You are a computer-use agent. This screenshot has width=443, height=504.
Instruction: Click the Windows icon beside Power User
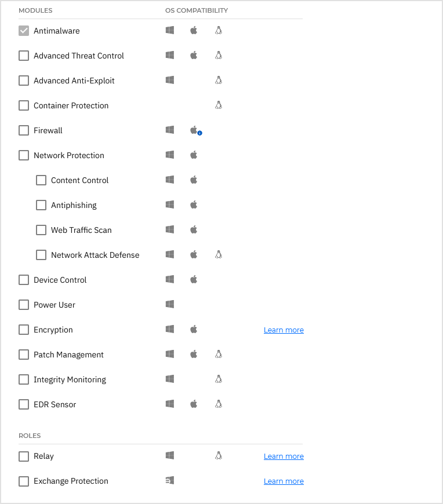tap(169, 304)
